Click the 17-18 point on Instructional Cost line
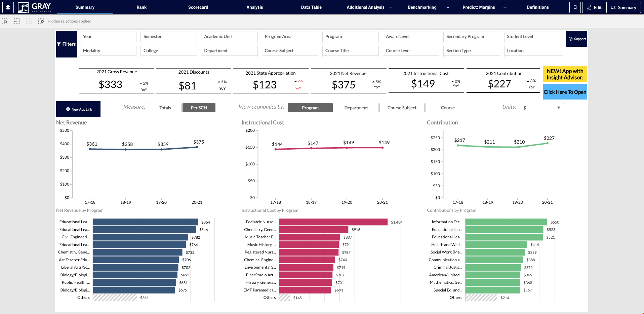644x314 pixels. 276,149
